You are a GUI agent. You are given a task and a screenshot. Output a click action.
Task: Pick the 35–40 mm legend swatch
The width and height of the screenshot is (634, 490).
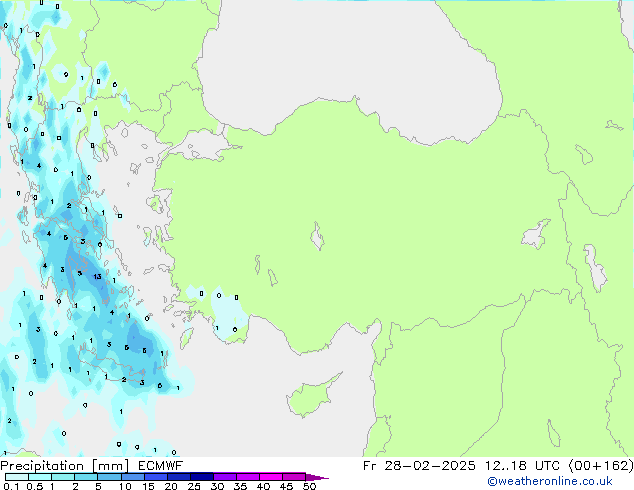pyautogui.click(x=248, y=477)
